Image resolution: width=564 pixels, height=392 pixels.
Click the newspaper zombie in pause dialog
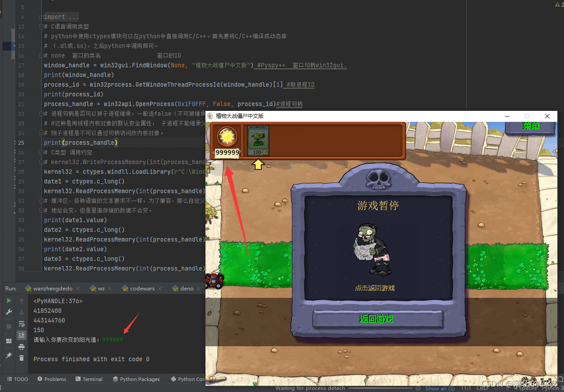click(373, 249)
